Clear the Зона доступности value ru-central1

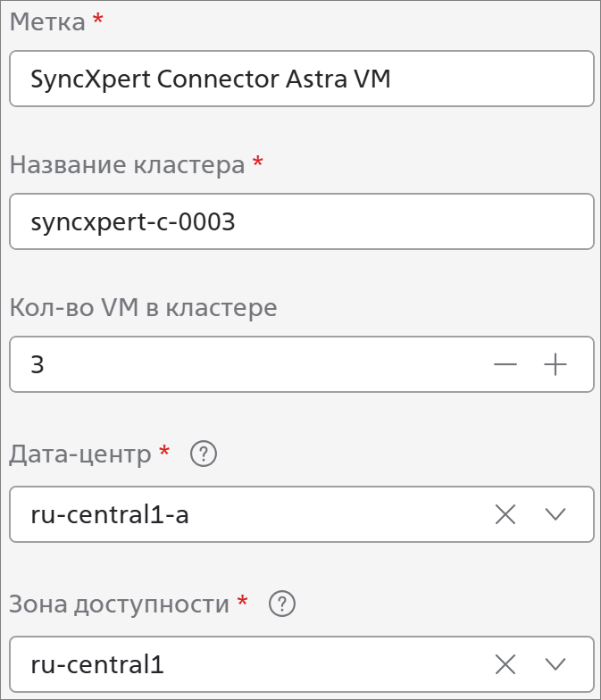click(x=505, y=664)
